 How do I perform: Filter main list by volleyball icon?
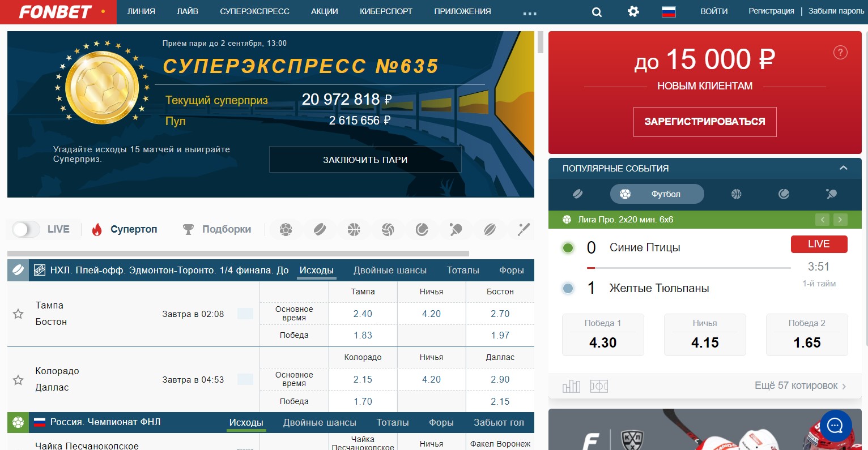388,229
